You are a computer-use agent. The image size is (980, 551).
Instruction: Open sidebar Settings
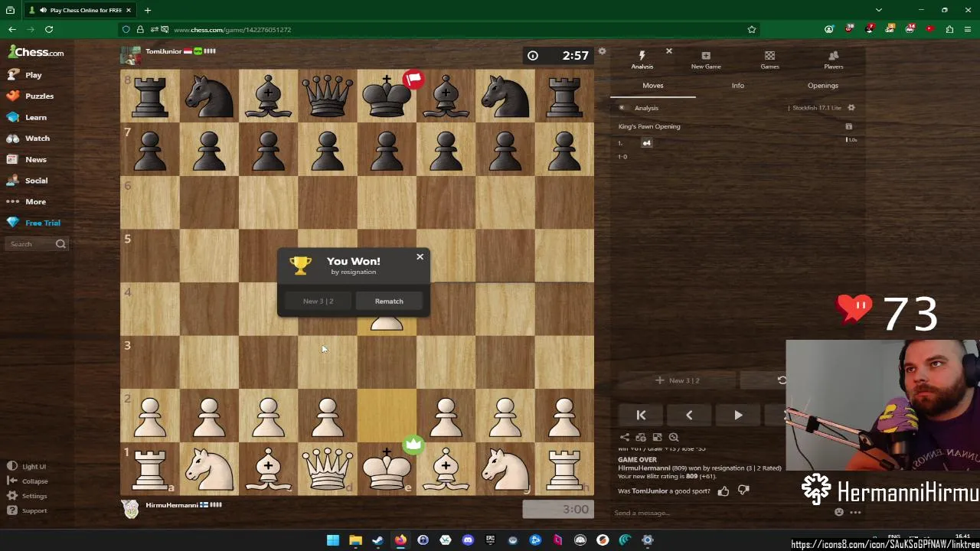pyautogui.click(x=28, y=496)
